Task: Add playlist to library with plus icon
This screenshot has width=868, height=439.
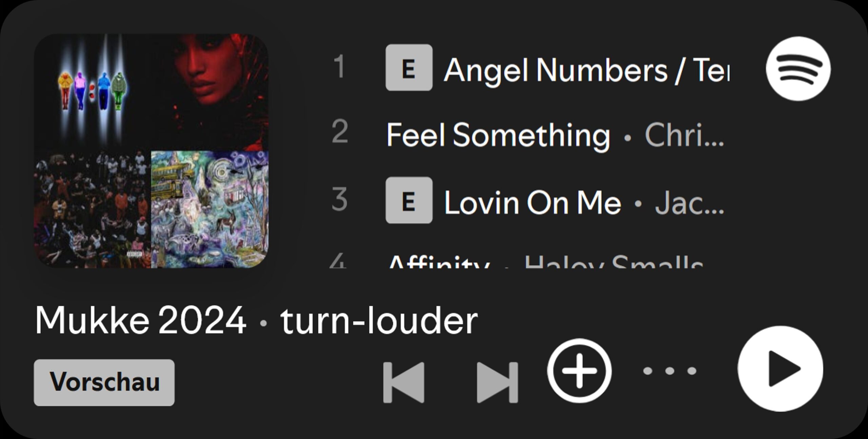Action: tap(579, 370)
